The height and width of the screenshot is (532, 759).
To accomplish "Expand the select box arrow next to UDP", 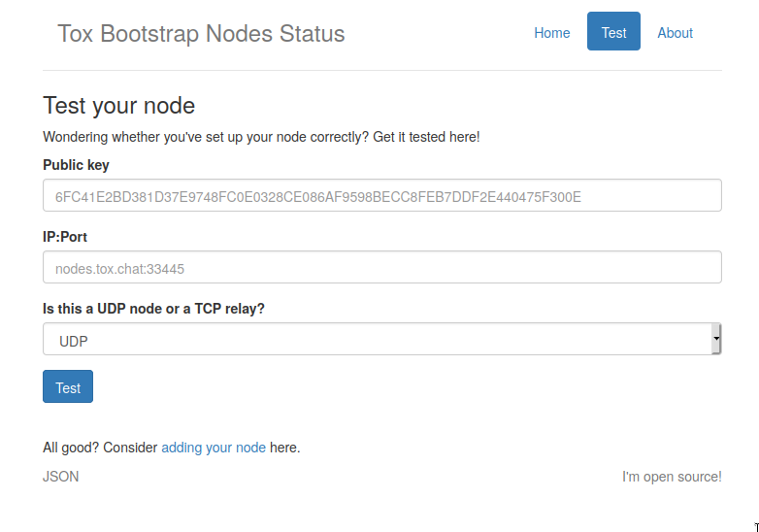I will [x=716, y=339].
